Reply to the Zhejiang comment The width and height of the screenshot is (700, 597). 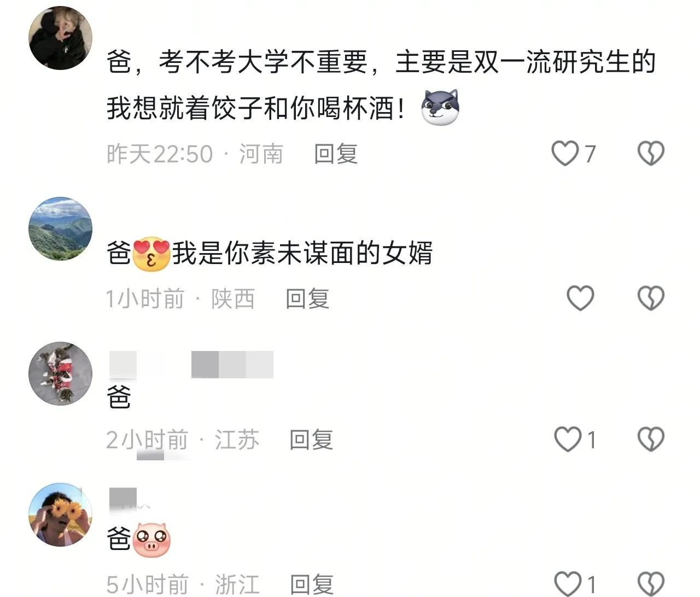click(x=312, y=584)
